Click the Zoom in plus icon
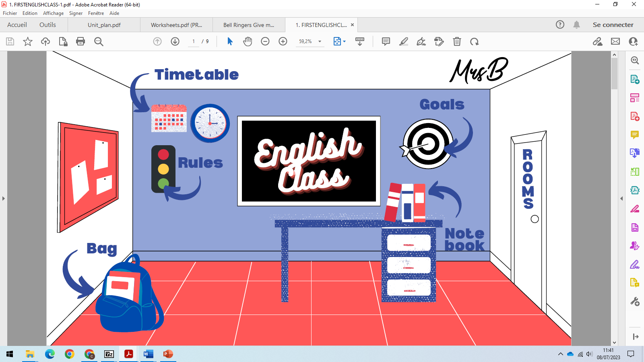 coord(283,41)
